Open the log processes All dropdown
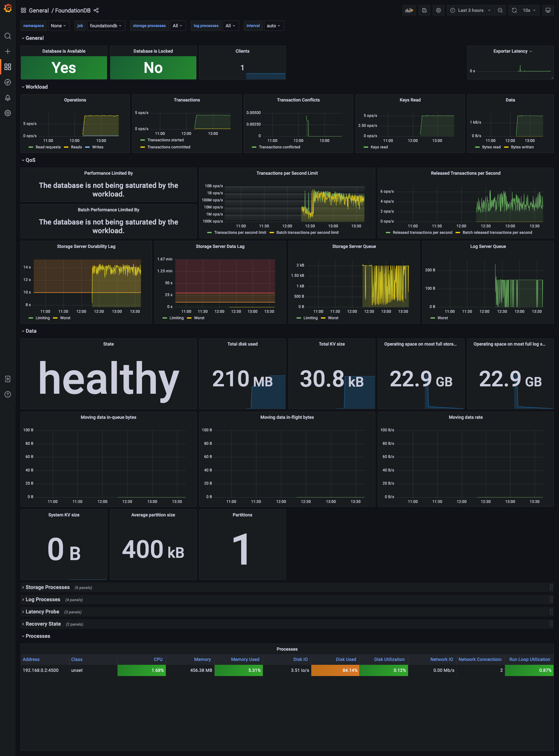Viewport: 559px width, 756px height. [x=230, y=26]
